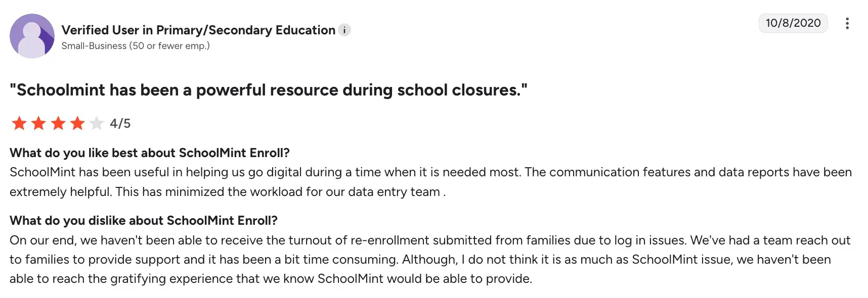Click the line starting "able to reach the gratifying"

pos(271,279)
